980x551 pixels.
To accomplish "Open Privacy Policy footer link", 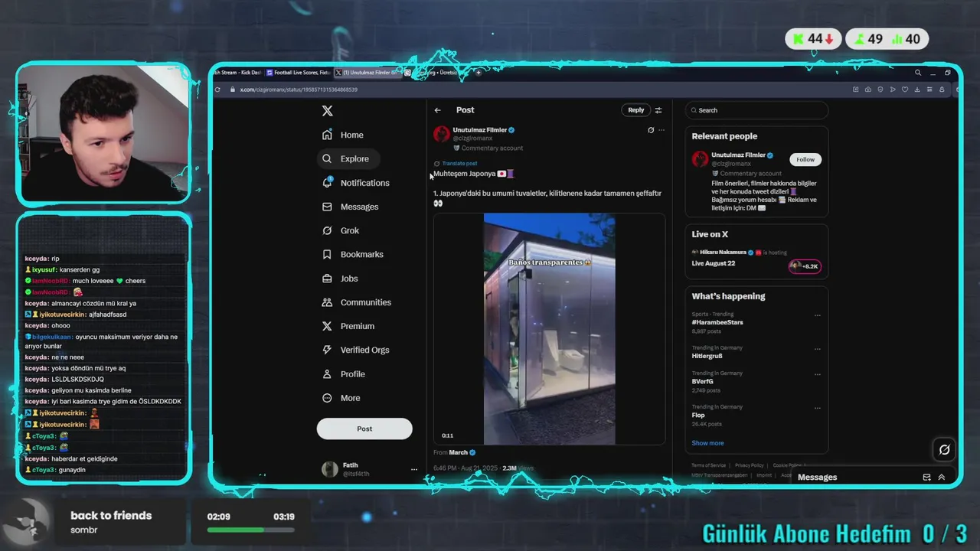I will (x=750, y=465).
